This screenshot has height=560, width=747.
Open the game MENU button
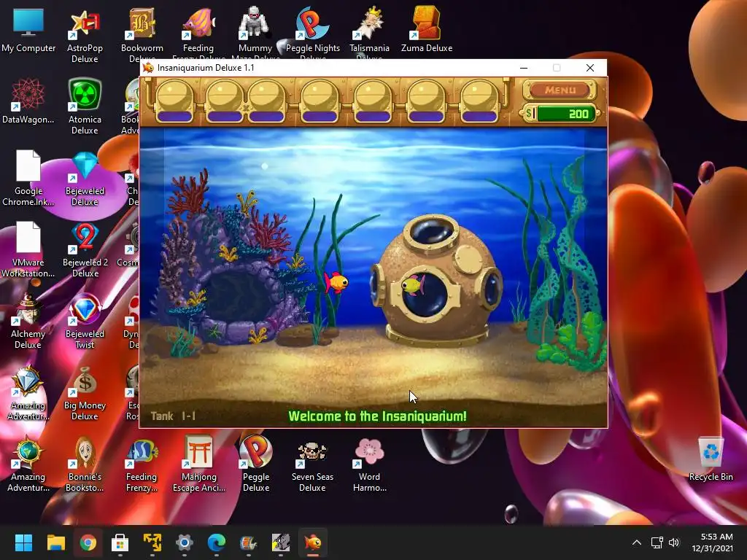coord(560,90)
